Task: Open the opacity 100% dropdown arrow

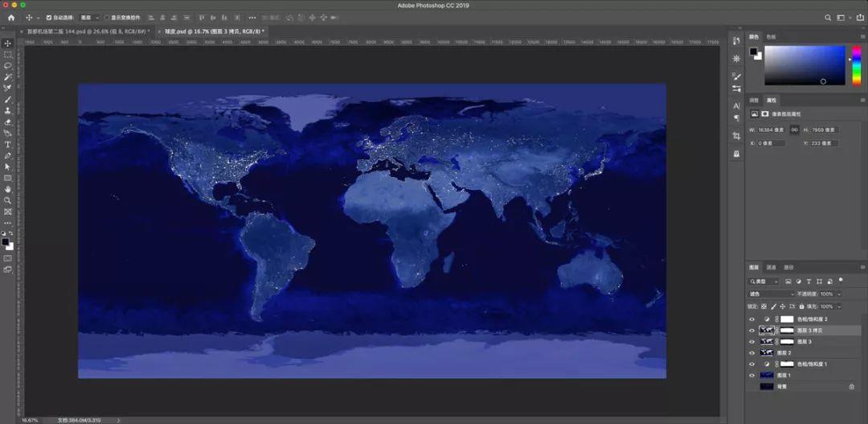Action: (839, 294)
